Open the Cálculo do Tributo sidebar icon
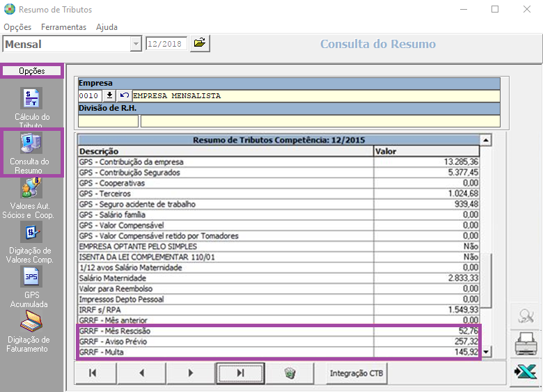Image resolution: width=543 pixels, height=392 pixels. (31, 97)
